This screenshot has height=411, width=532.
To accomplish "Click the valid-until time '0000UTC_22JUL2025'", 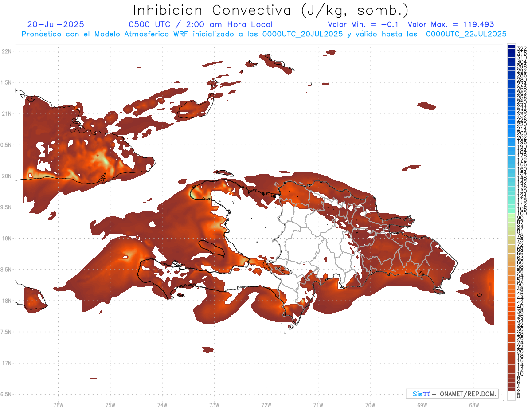I will point(466,34).
